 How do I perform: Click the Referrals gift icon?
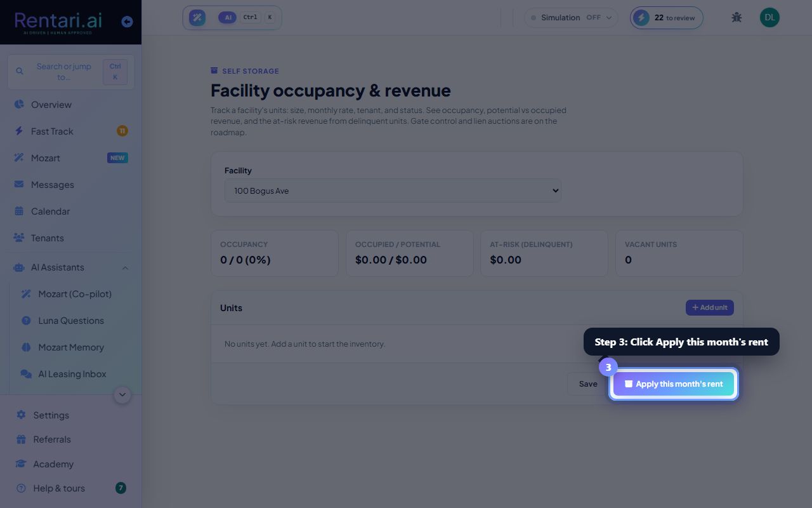pos(21,439)
